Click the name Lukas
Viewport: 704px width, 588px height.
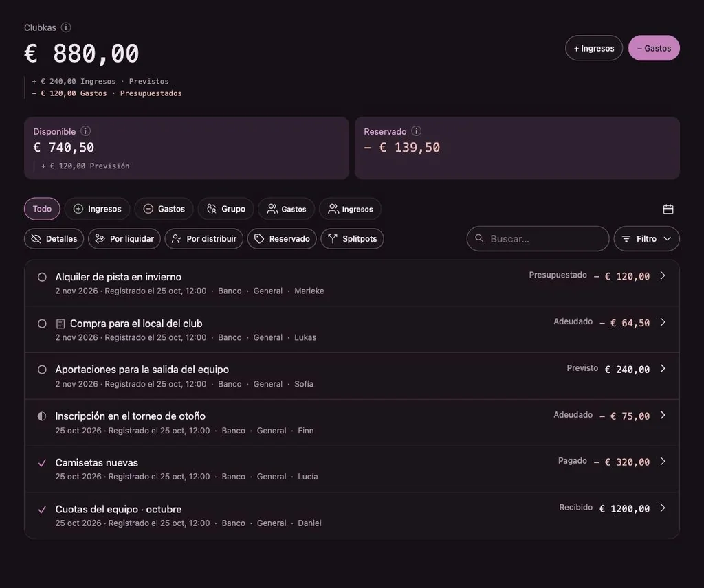(x=305, y=338)
